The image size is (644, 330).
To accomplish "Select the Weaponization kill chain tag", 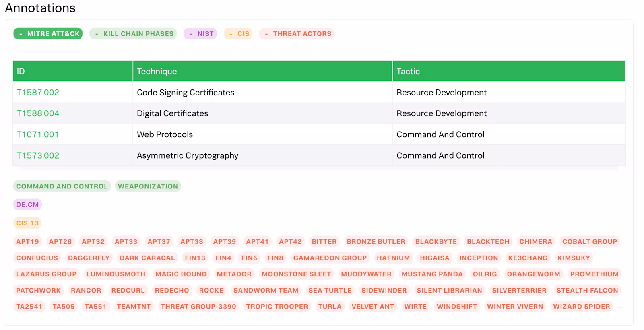I will coord(148,186).
